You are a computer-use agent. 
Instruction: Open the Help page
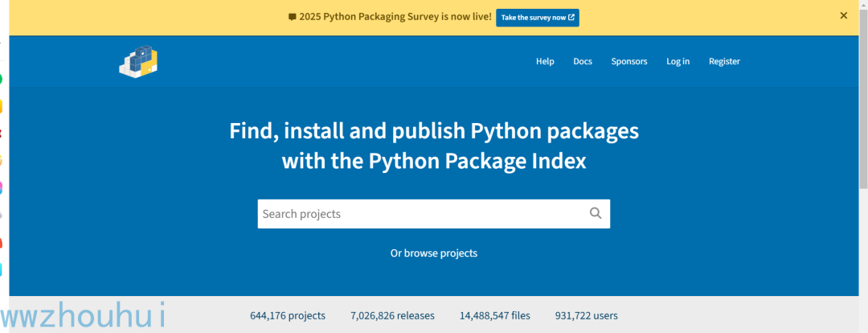[545, 61]
